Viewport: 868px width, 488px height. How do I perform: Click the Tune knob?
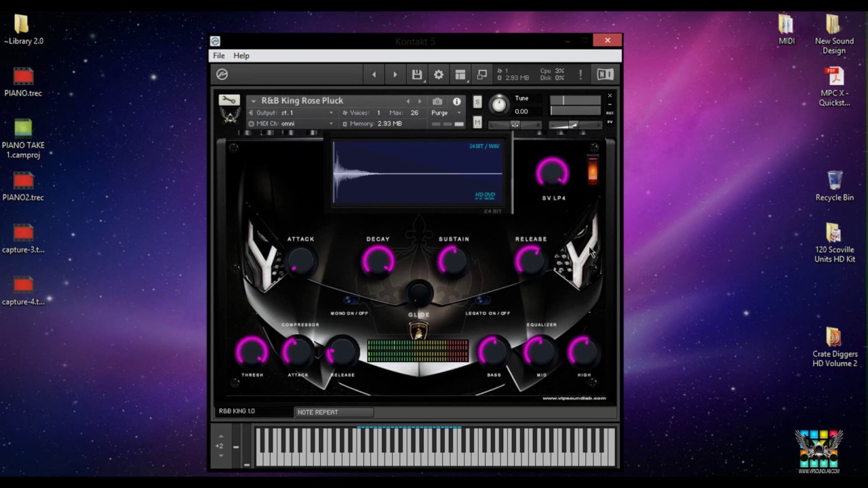[499, 104]
